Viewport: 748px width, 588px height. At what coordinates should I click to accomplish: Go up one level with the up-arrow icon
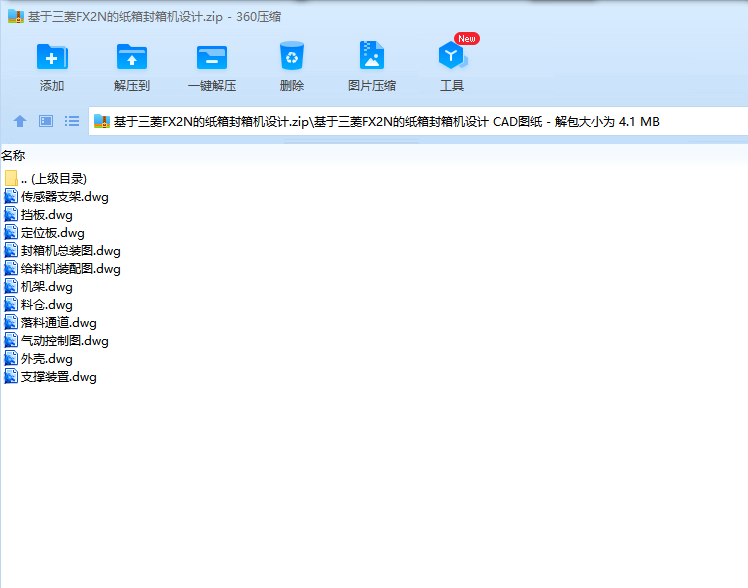click(x=20, y=121)
